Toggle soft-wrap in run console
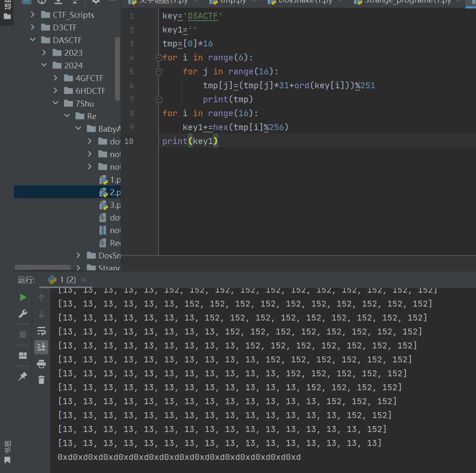The image size is (476, 473). point(41,331)
